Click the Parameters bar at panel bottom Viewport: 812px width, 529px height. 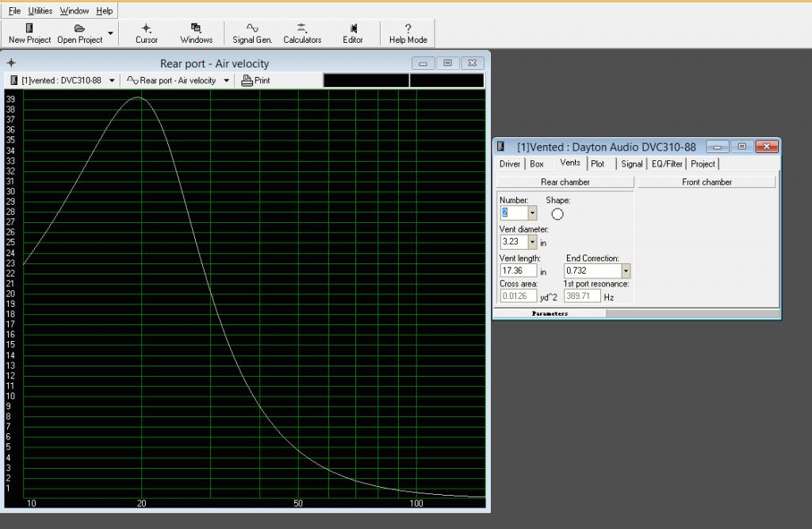550,313
